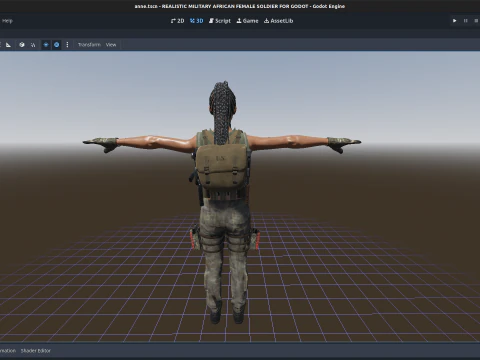Open the View menu in viewport toolbar
This screenshot has width=480, height=360.
pyautogui.click(x=111, y=45)
